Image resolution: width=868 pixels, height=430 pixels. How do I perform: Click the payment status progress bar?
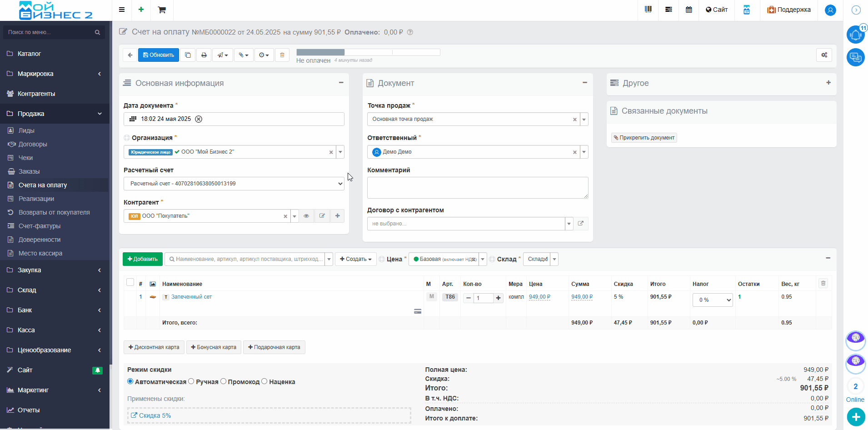pyautogui.click(x=368, y=52)
